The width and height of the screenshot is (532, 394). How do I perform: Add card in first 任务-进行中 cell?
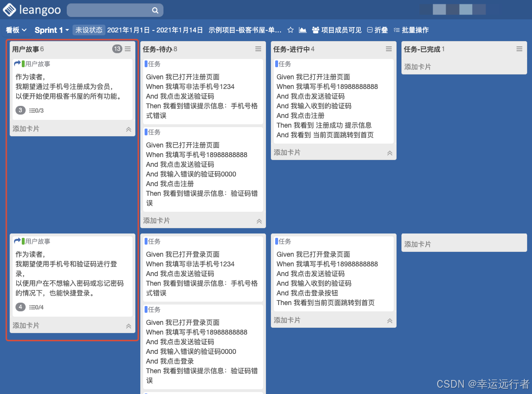(287, 153)
